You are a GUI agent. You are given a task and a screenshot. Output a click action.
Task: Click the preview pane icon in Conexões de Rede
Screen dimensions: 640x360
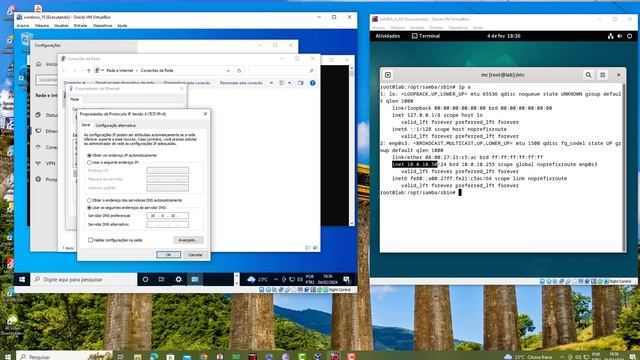tap(301, 83)
